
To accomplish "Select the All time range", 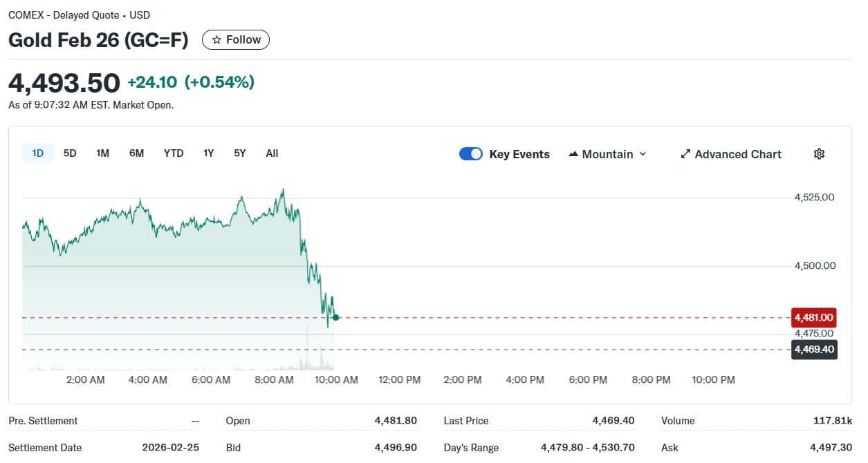I will (x=272, y=153).
